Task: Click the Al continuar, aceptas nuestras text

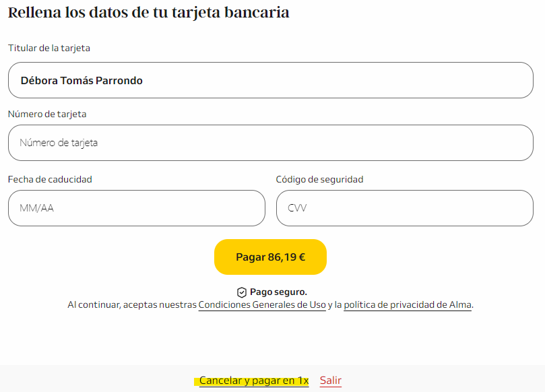Action: tap(132, 304)
